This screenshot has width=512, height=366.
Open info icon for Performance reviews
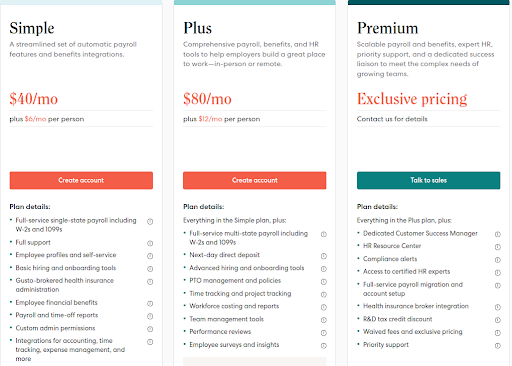pyautogui.click(x=324, y=333)
